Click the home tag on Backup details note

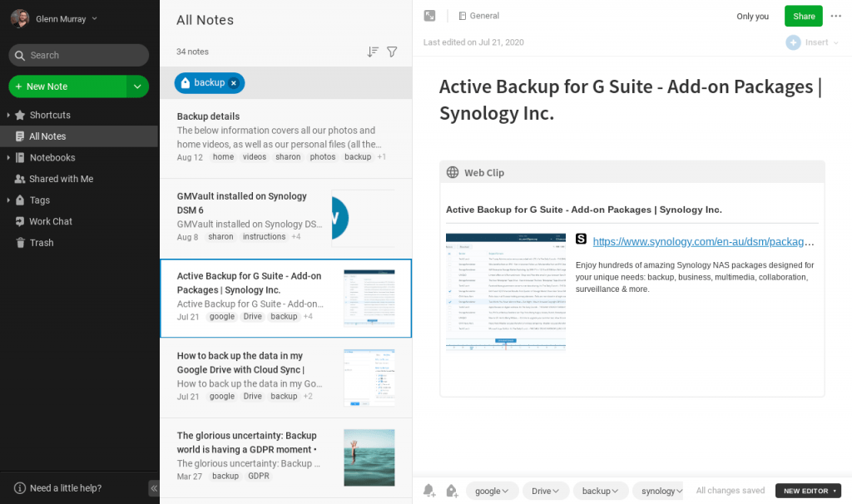point(223,157)
